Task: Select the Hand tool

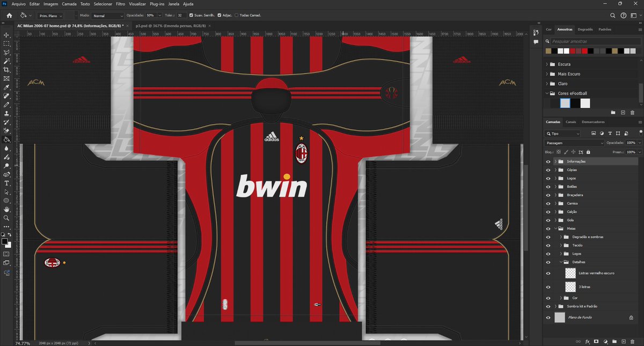Action: tap(6, 209)
